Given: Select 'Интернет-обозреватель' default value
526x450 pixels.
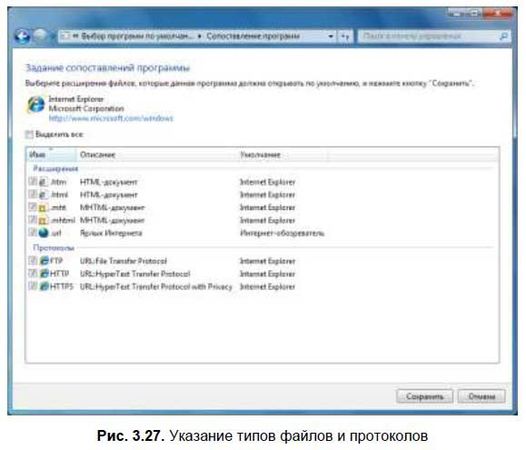Looking at the screenshot, I should pyautogui.click(x=282, y=233).
